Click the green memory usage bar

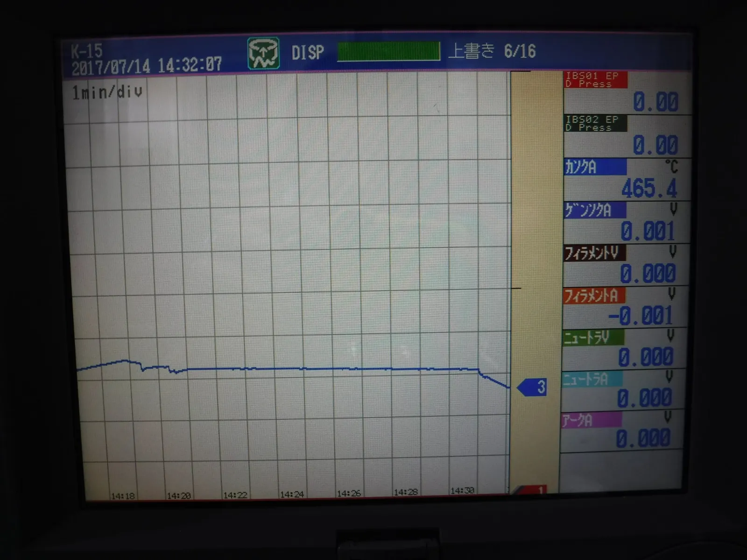tap(388, 51)
